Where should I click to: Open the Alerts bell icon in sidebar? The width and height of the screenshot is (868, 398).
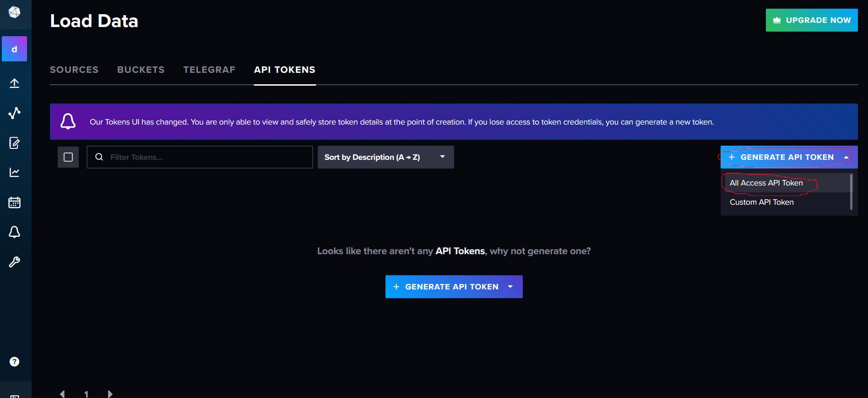click(x=15, y=232)
